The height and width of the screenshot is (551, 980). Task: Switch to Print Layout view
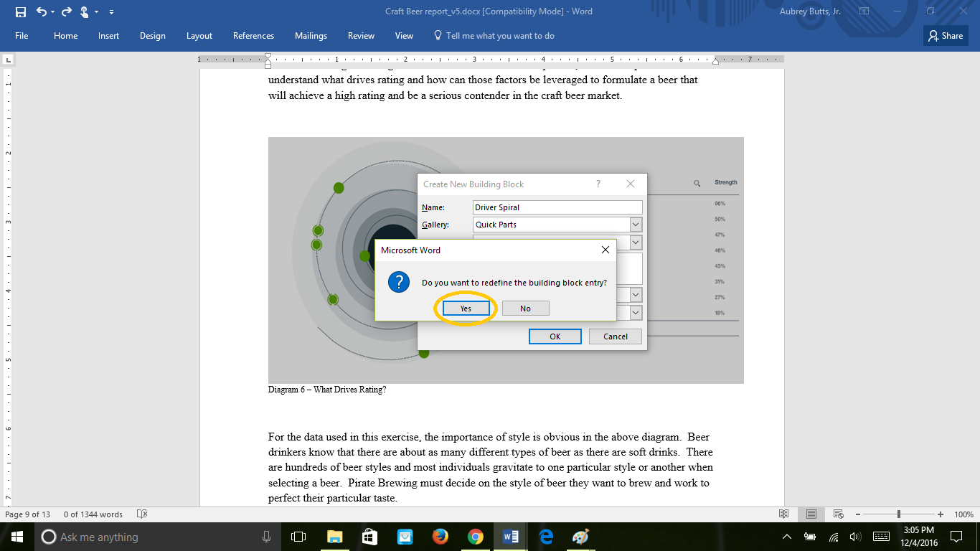tap(811, 514)
